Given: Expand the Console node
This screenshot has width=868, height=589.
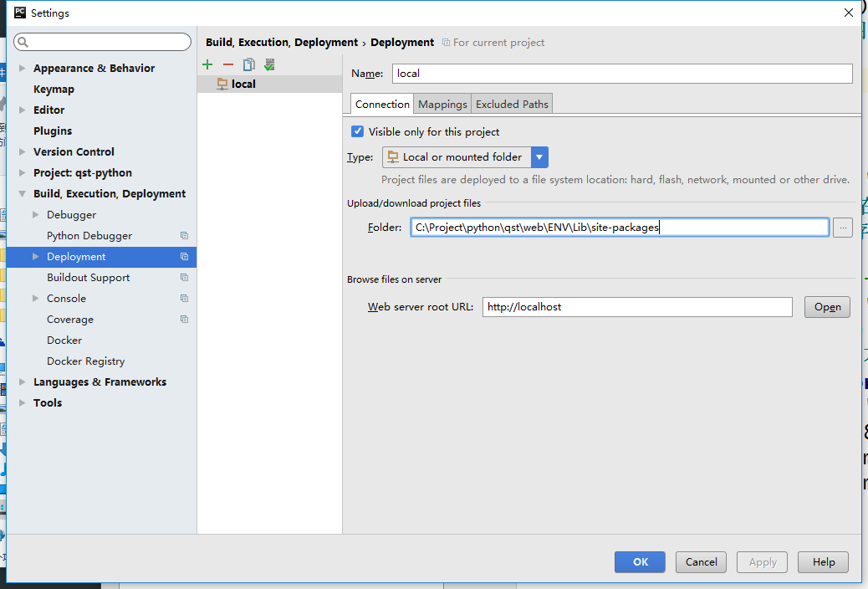Looking at the screenshot, I should (x=35, y=298).
